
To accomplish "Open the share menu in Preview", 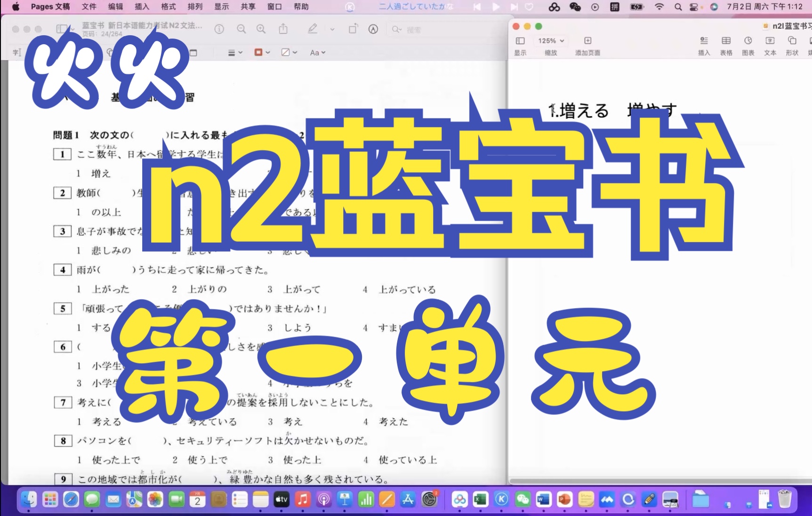I will point(283,29).
